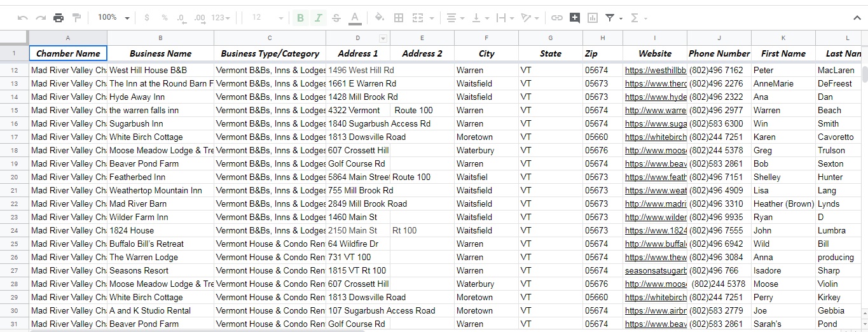Select column F header
The image size is (868, 332).
click(486, 38)
